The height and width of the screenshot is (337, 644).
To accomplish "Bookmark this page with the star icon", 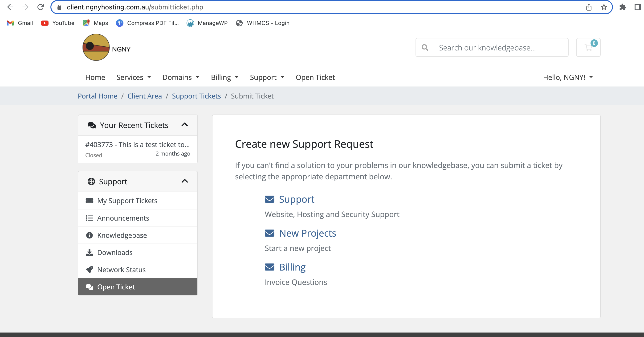I will pyautogui.click(x=604, y=7).
